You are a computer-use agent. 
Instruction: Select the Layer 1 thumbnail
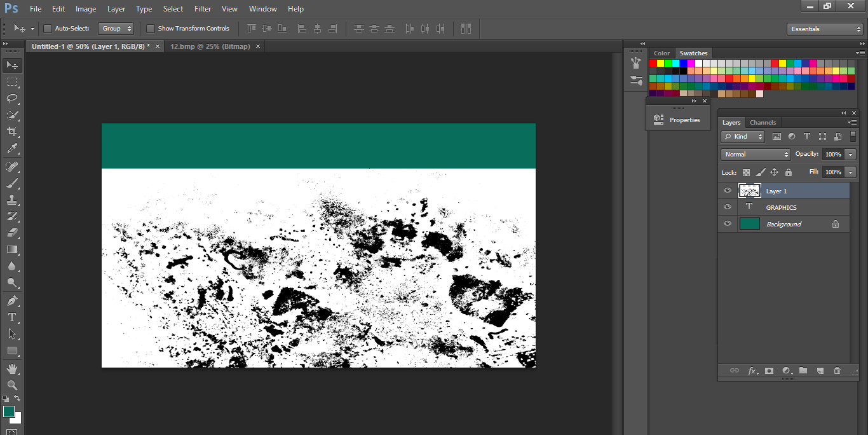click(x=749, y=190)
